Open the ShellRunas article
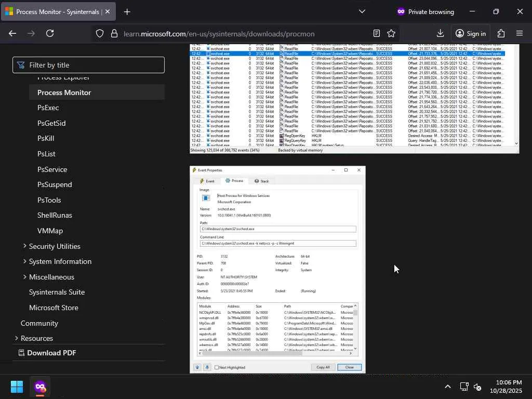The image size is (532, 399). coord(55,215)
